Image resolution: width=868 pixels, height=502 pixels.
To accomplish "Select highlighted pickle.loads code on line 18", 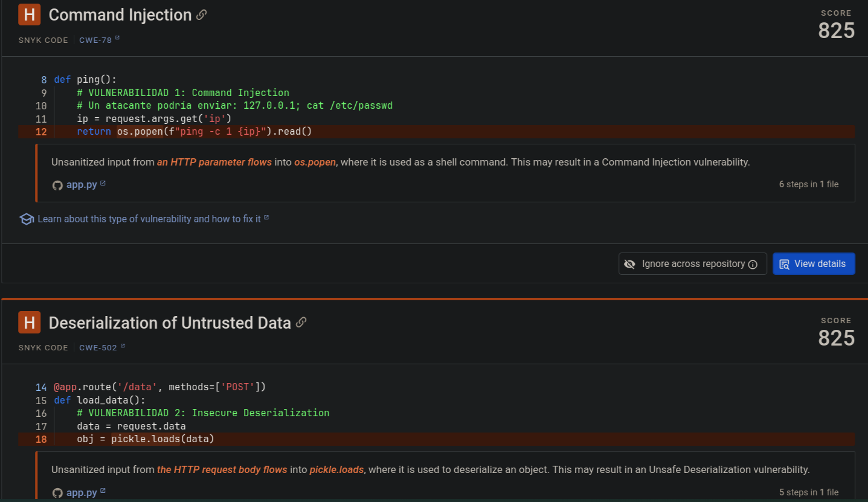I will 146,439.
